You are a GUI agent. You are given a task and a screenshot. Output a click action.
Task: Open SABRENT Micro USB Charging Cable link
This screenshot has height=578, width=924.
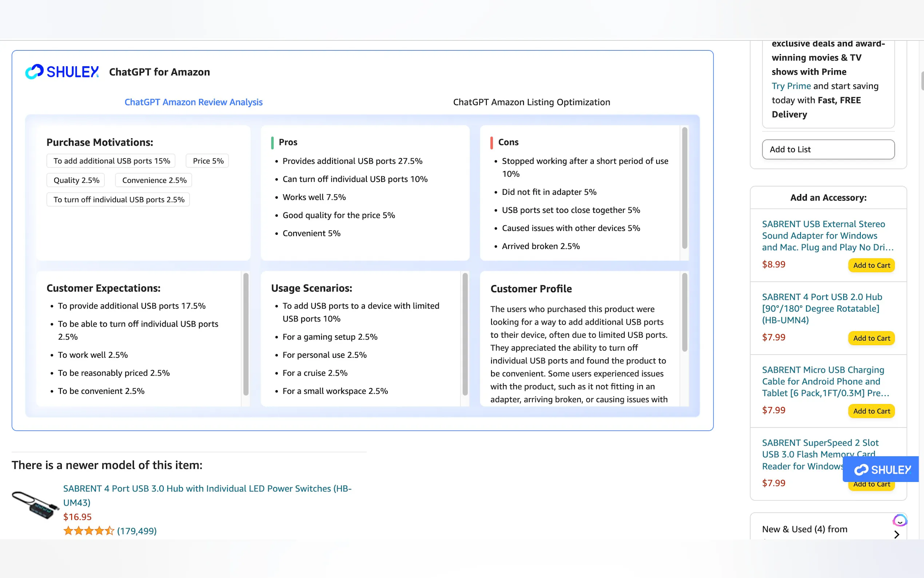pos(825,381)
